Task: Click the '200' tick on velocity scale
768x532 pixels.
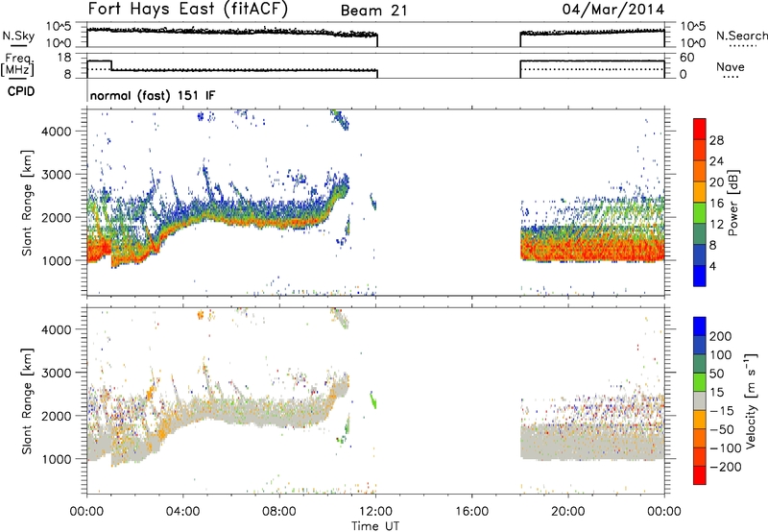Action: coord(721,336)
